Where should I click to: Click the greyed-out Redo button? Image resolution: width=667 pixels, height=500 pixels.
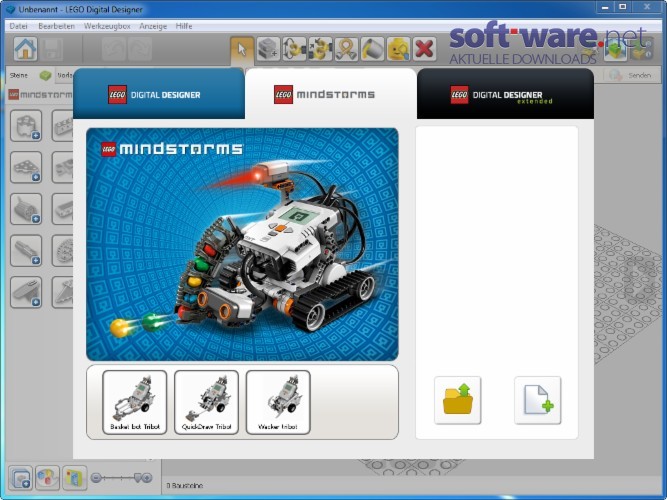point(140,49)
